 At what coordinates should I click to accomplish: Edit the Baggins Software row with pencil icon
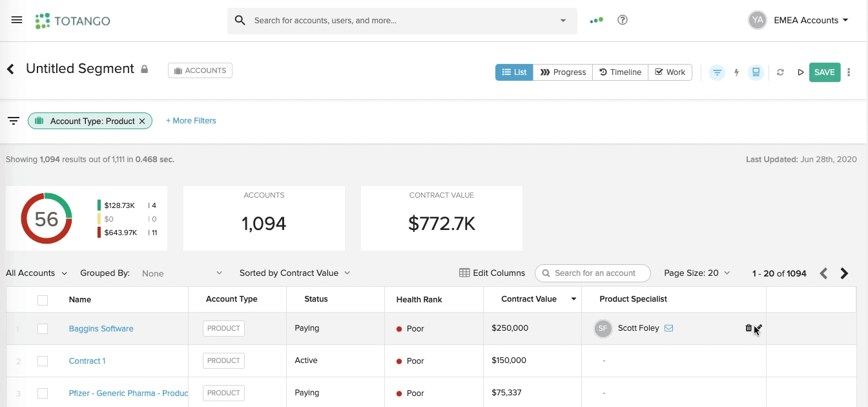pos(759,328)
